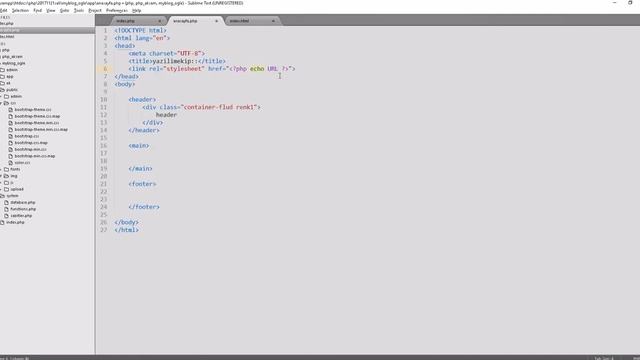Click the "stylesheet" attribute value
Viewport: 640px width, 360px height.
(x=184, y=69)
